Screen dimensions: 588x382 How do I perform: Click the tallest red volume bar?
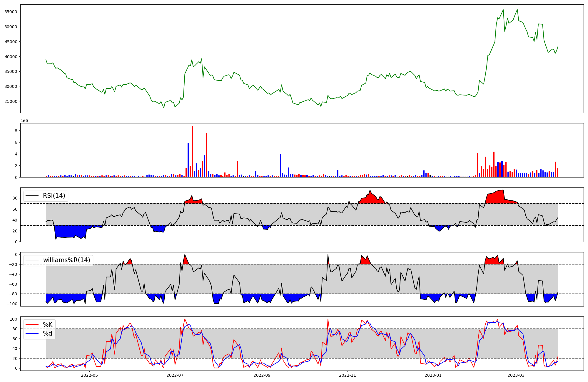[192, 151]
